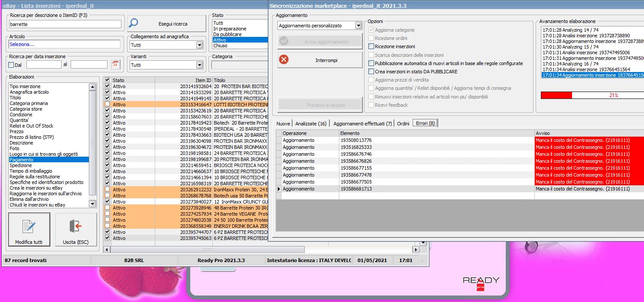
Task: Enable Ricezione inserzioni checkbox
Action: point(371,46)
